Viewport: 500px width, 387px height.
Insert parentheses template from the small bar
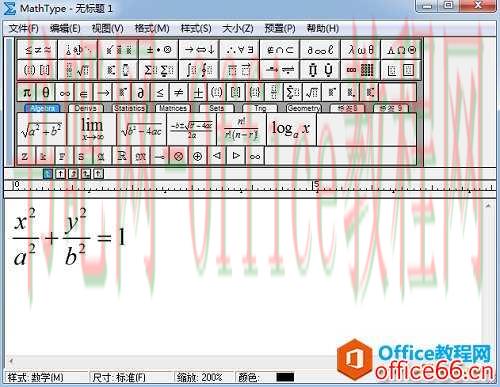click(x=217, y=92)
